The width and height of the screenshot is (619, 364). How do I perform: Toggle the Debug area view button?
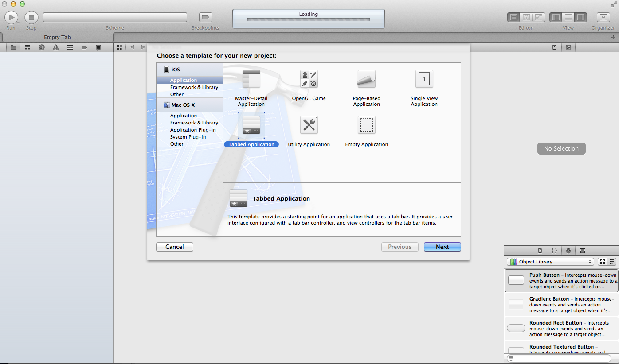(568, 17)
